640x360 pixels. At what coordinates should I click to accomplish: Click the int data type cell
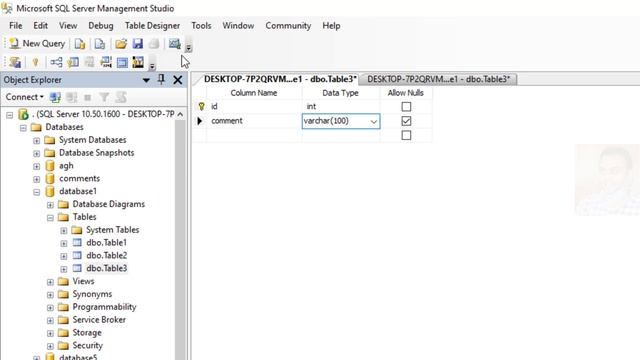point(341,107)
